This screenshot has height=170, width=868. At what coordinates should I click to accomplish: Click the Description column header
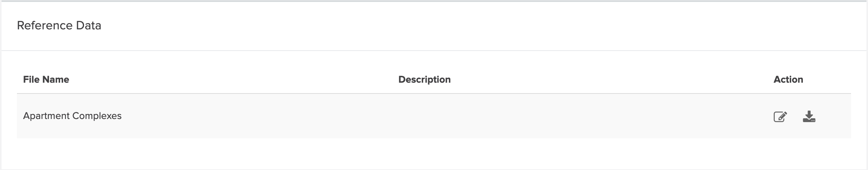pos(424,80)
